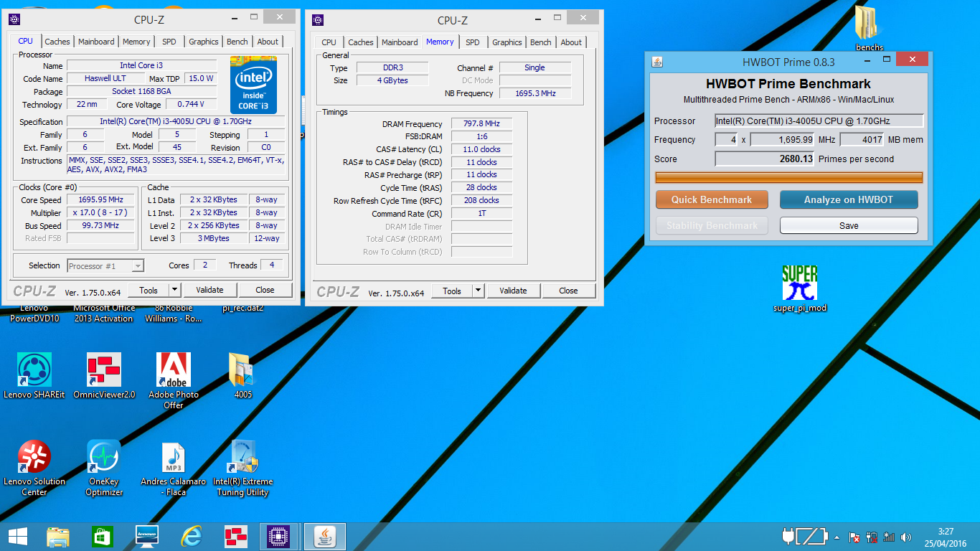Open the 4005 folder on desktop
Screen dimensions: 980x551
point(243,375)
